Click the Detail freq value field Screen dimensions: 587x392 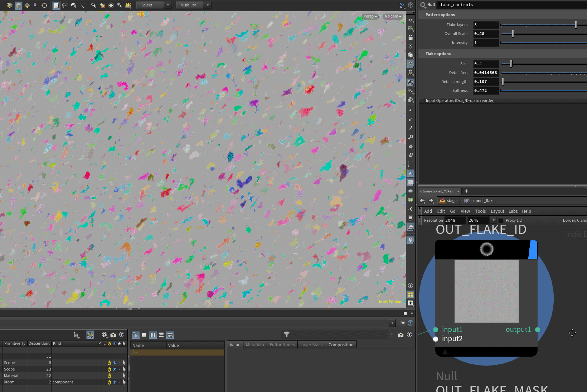(x=485, y=73)
